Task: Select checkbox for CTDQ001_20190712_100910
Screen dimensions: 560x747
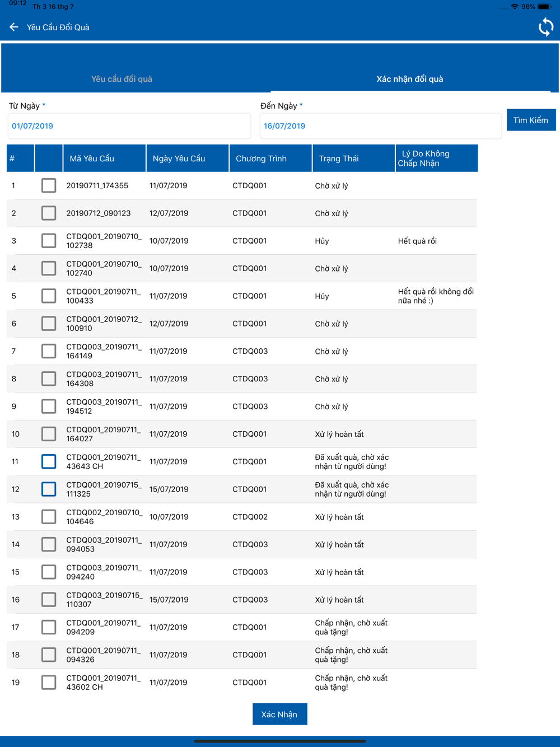Action: (x=49, y=323)
